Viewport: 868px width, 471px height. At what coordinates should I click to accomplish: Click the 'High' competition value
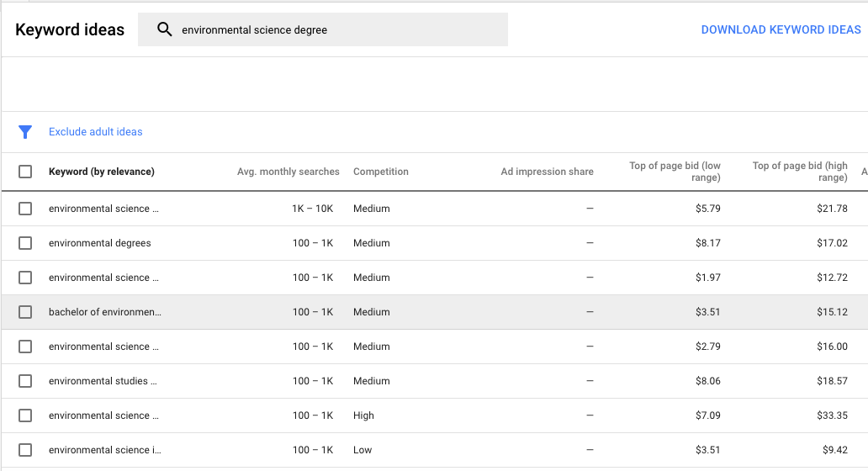363,415
